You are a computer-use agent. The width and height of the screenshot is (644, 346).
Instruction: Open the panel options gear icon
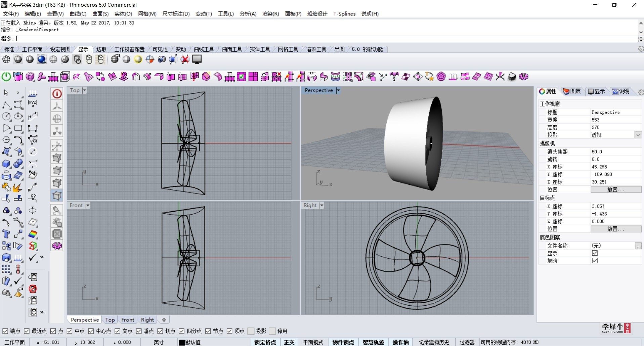641,92
